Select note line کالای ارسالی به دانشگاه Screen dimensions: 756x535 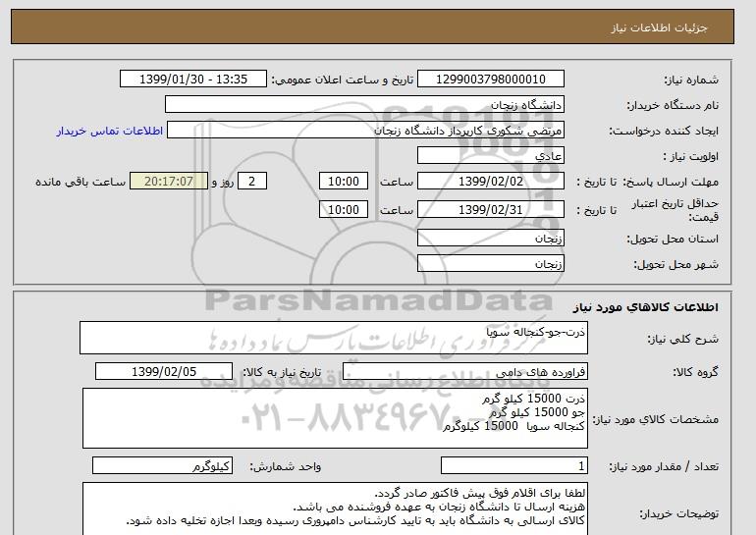355,521
